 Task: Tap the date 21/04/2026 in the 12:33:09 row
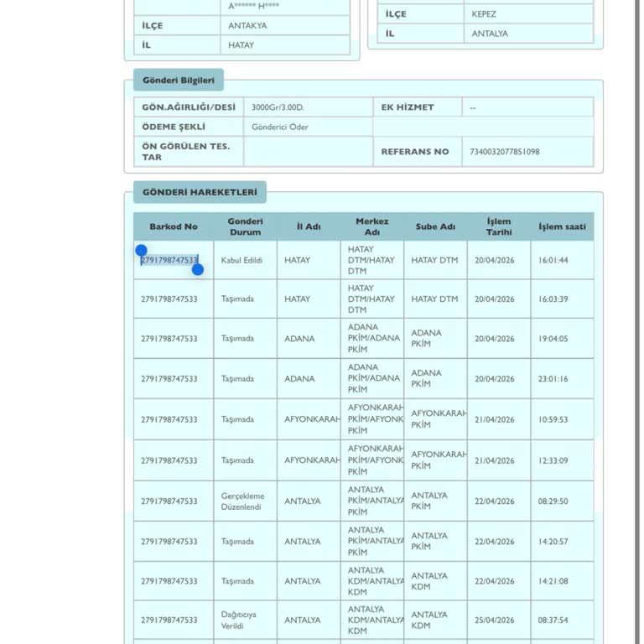494,460
